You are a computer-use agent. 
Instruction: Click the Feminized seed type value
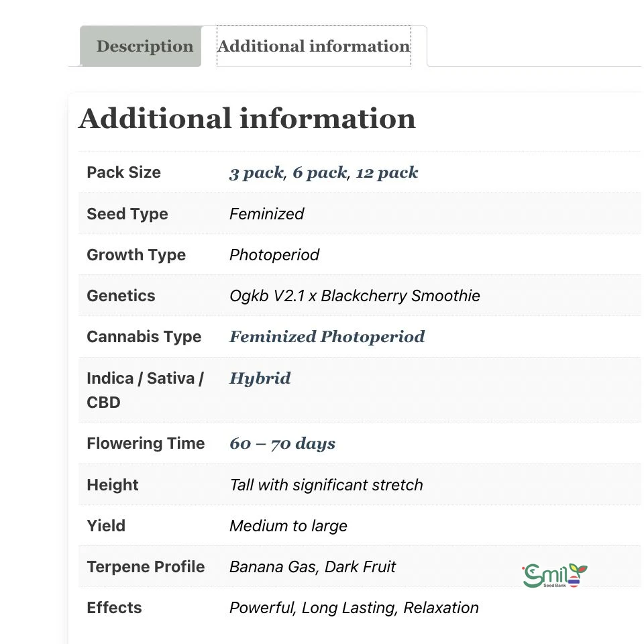click(x=266, y=214)
